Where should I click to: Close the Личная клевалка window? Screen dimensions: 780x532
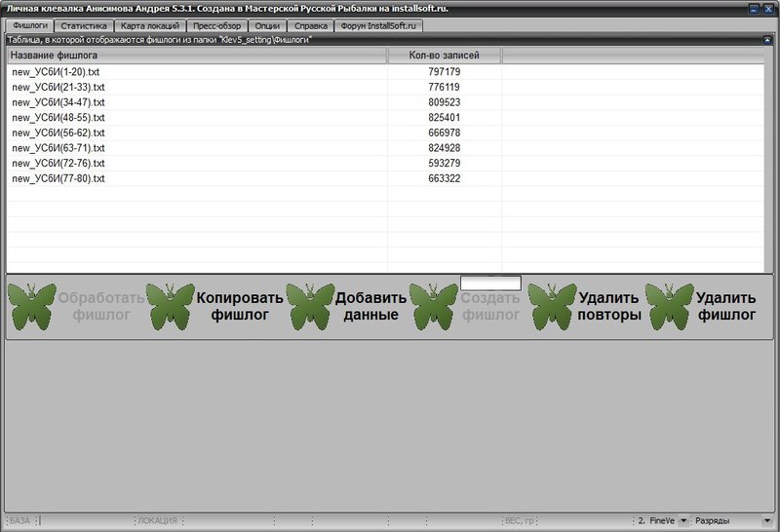768,9
